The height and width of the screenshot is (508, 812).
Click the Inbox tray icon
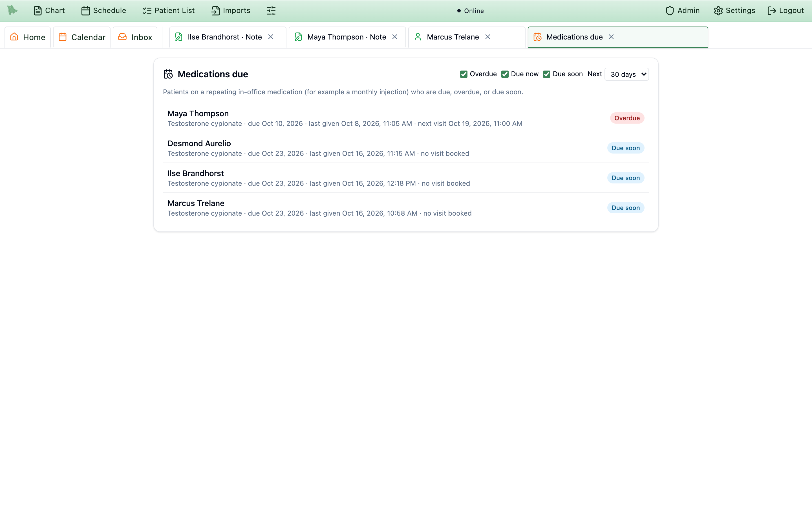pos(122,37)
